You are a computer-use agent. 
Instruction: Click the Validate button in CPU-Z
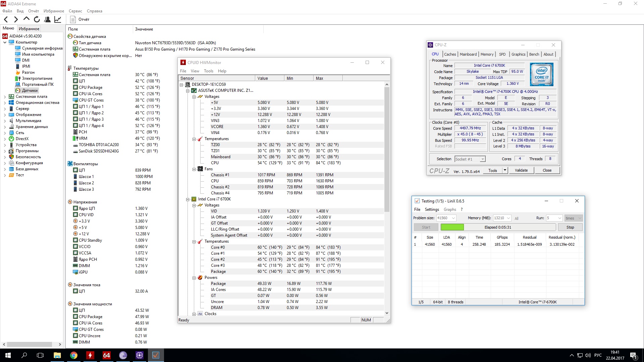pyautogui.click(x=521, y=170)
